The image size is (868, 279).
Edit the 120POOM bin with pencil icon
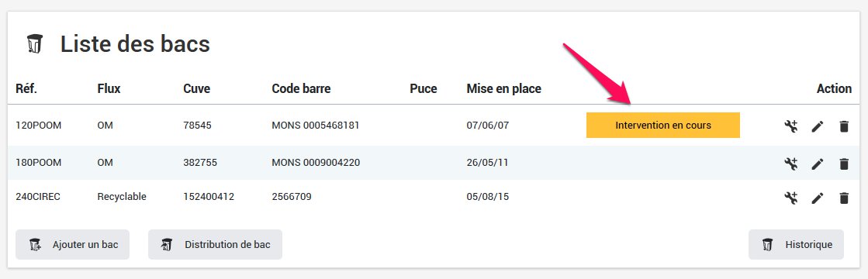818,126
